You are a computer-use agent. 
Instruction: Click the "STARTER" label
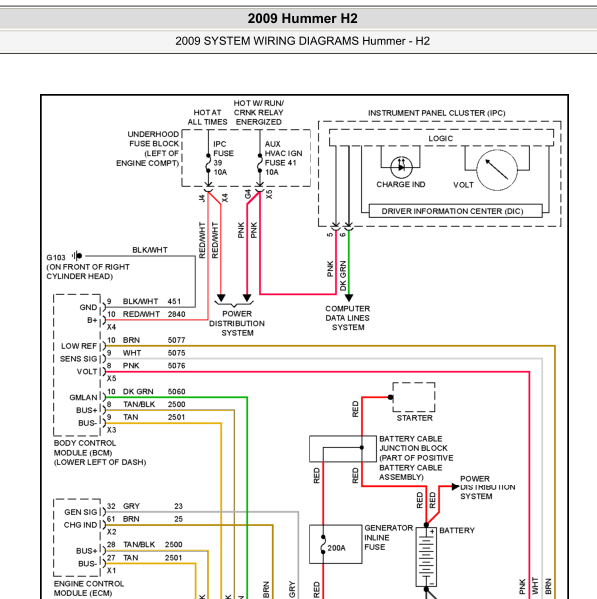pyautogui.click(x=414, y=418)
